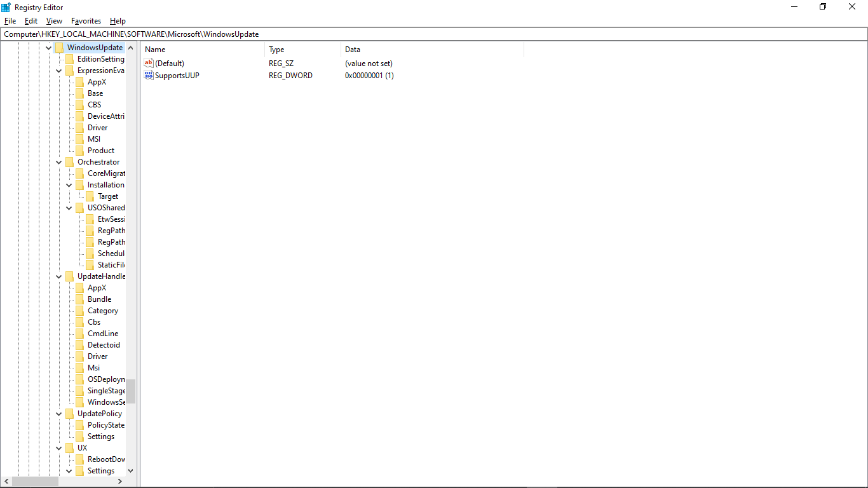Image resolution: width=868 pixels, height=488 pixels.
Task: Click the Detectoid key folder icon
Action: click(x=80, y=345)
